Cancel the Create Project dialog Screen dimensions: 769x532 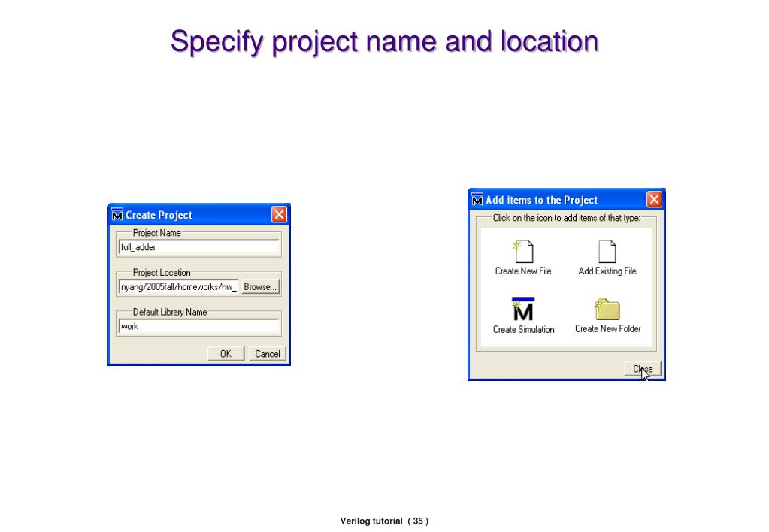(268, 354)
